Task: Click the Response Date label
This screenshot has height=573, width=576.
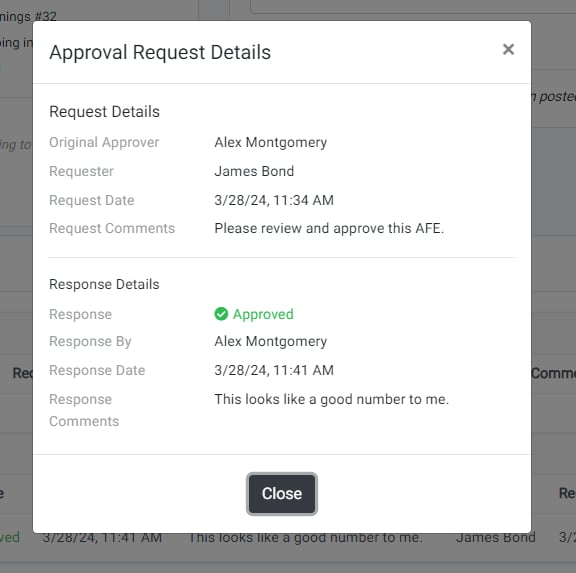Action: (x=97, y=370)
